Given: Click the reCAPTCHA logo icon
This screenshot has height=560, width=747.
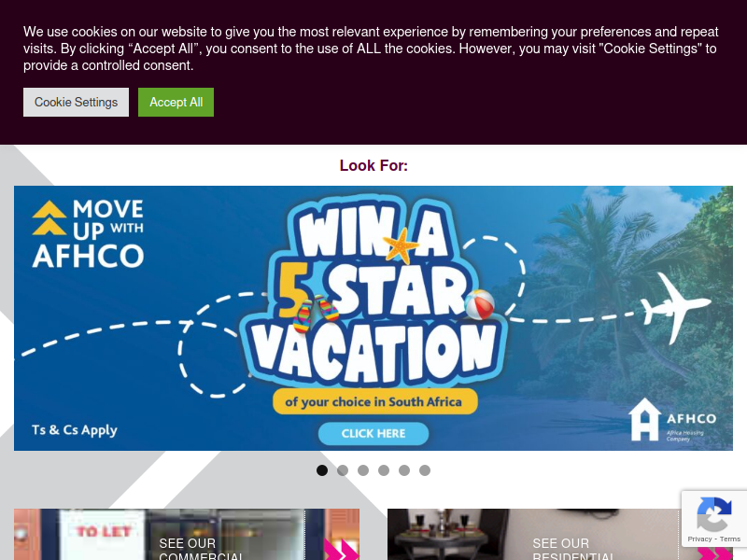Looking at the screenshot, I should [x=713, y=514].
